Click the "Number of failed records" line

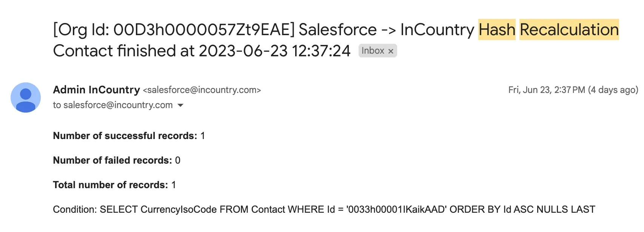tap(116, 160)
